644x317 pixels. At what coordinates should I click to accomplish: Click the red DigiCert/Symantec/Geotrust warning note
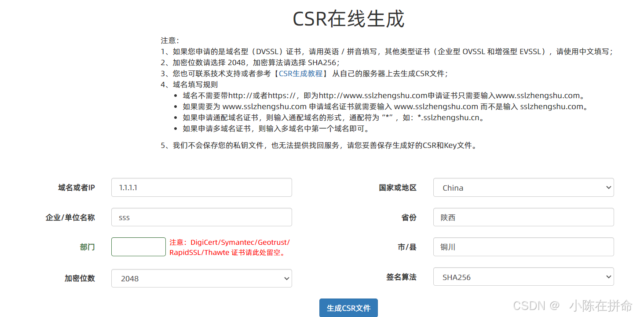(230, 247)
